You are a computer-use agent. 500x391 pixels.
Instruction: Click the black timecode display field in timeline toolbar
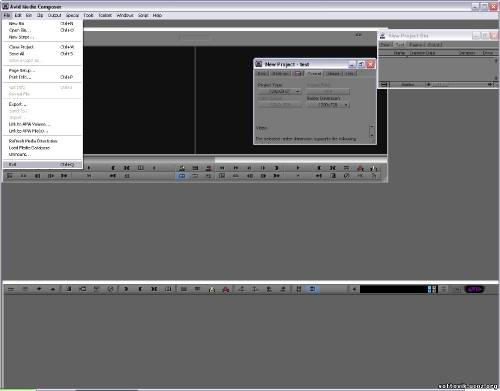coord(394,289)
